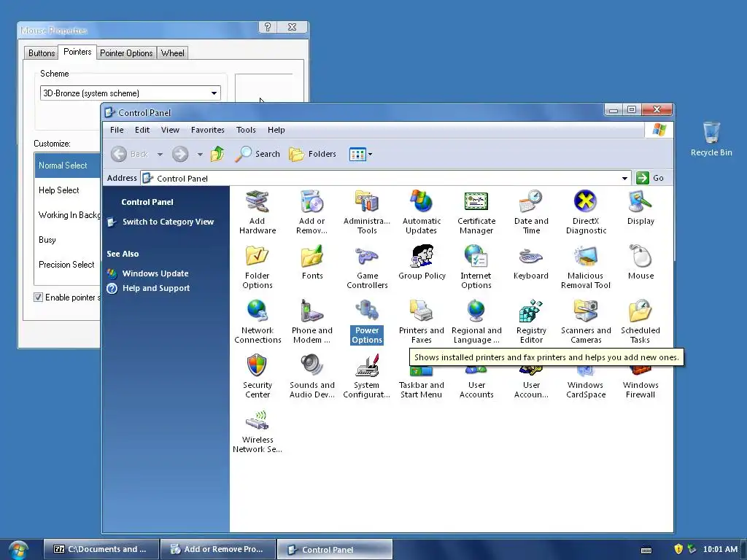The height and width of the screenshot is (560, 747).
Task: Select the Power Options icon
Action: click(x=367, y=322)
